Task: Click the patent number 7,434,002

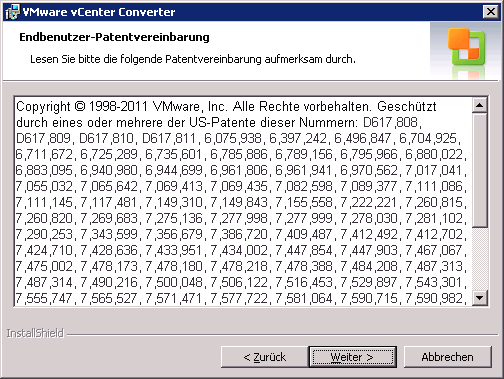Action: coord(239,250)
